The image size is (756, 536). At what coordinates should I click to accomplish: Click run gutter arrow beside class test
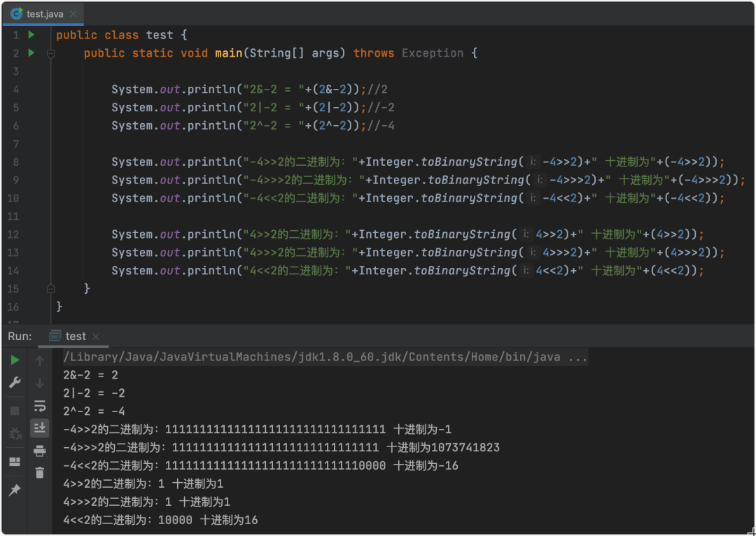click(x=31, y=35)
